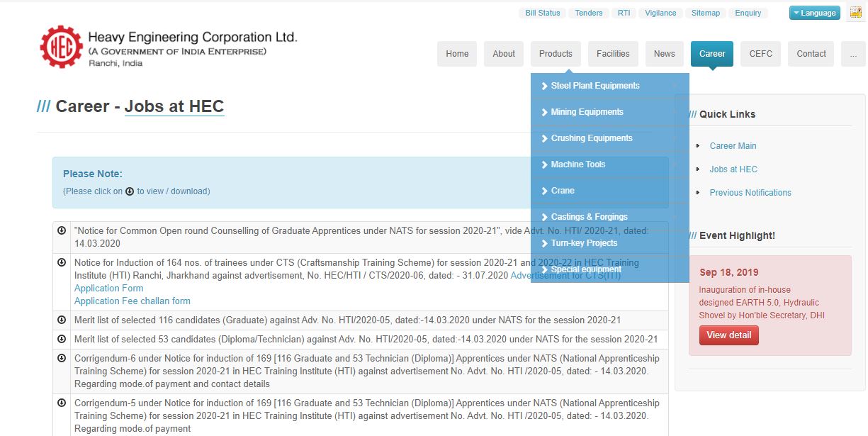This screenshot has height=436, width=868.
Task: Open Previous Notifications quick link
Action: pos(750,193)
